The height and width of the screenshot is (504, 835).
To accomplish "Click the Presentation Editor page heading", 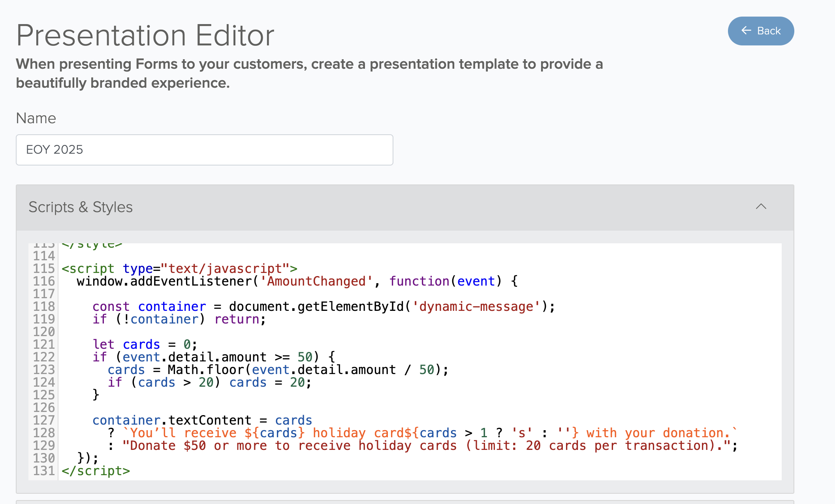I will coord(145,36).
